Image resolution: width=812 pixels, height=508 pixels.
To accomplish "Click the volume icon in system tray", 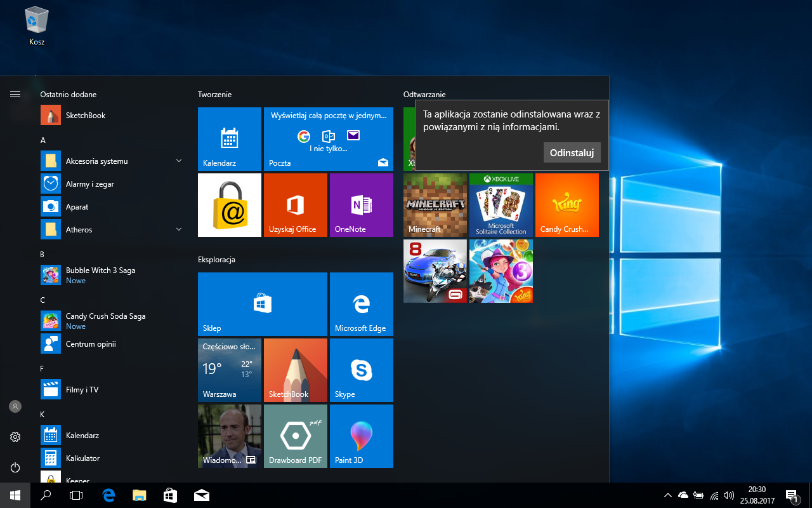I will pyautogui.click(x=729, y=495).
